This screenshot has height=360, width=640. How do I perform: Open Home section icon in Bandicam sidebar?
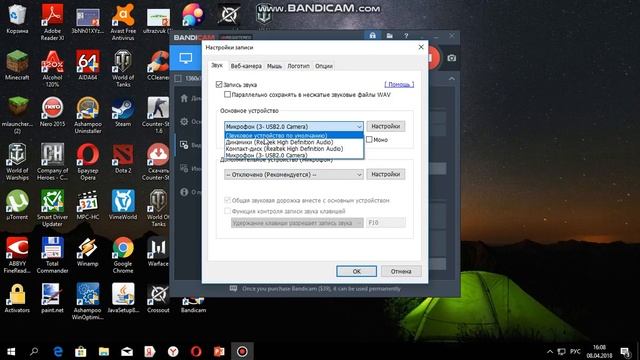click(184, 98)
